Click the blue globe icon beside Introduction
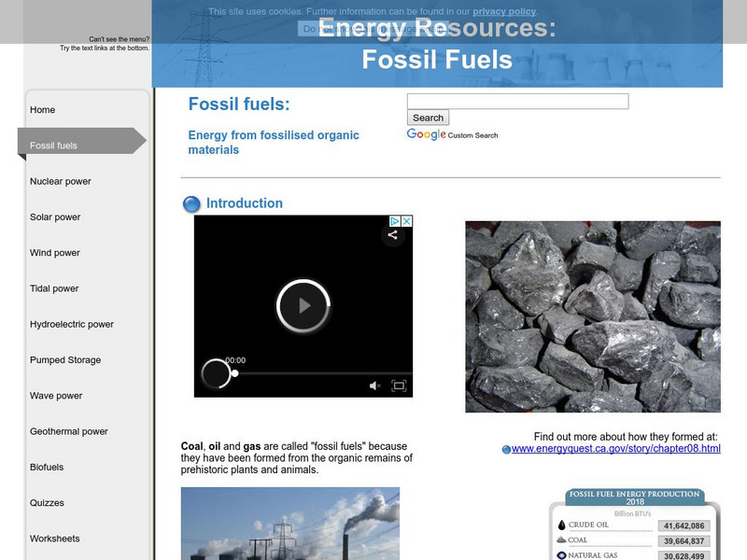 coord(191,203)
